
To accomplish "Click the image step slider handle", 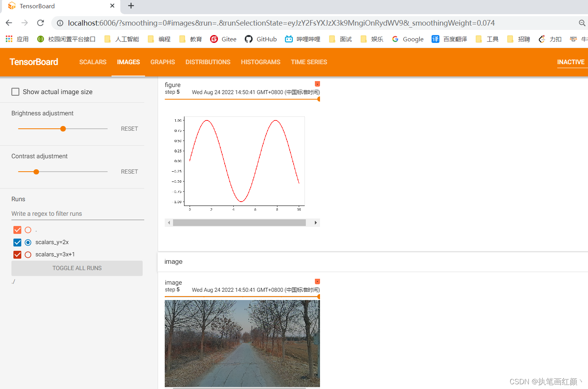I will point(318,297).
